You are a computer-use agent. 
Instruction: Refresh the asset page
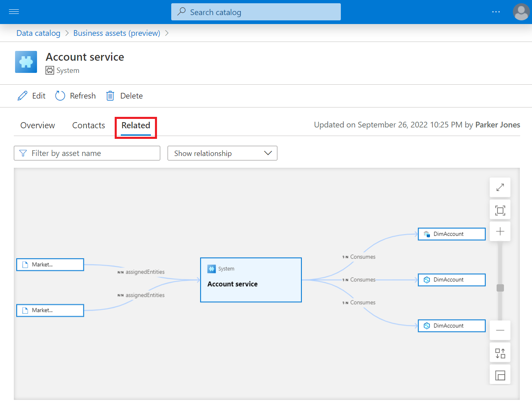[x=76, y=96]
